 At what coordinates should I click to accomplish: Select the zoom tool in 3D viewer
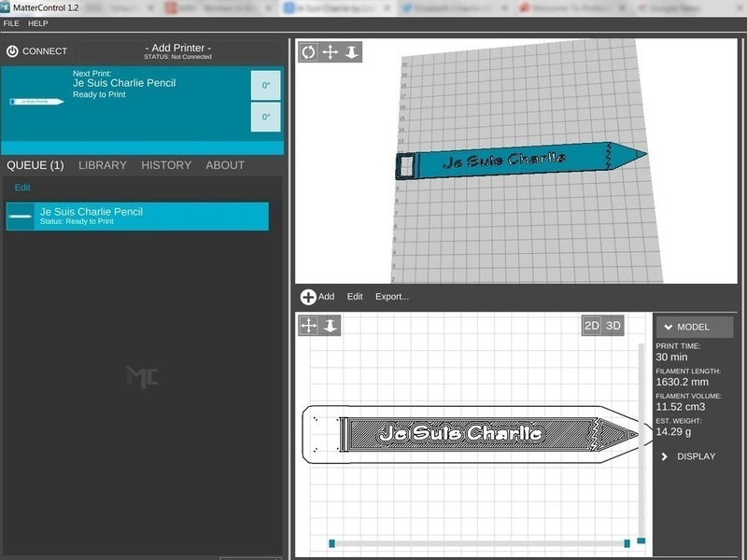point(351,52)
